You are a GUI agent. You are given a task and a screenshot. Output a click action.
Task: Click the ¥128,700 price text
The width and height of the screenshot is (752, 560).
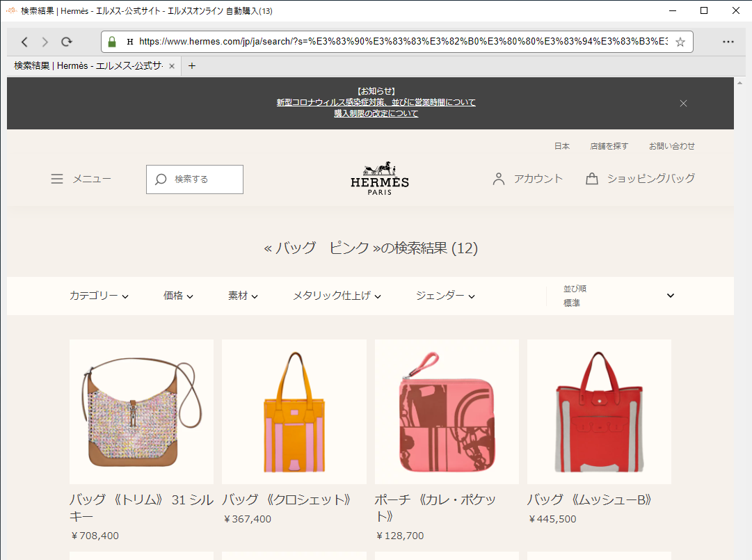[400, 536]
